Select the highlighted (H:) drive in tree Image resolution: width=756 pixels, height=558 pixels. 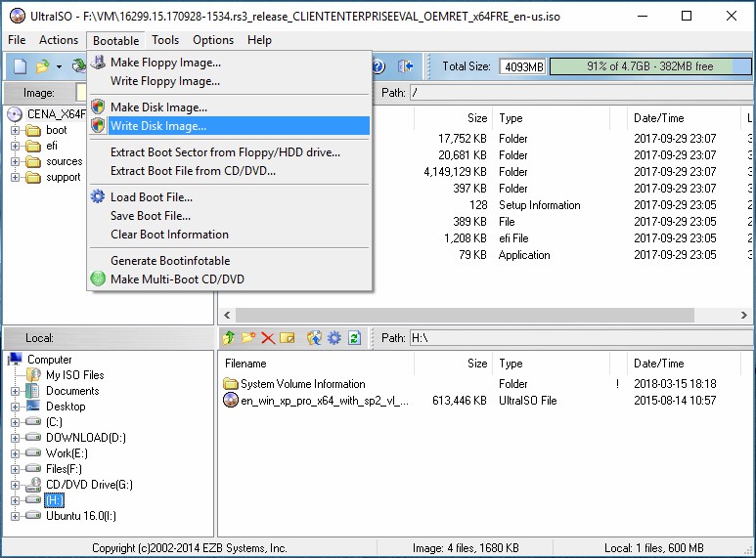[55, 500]
